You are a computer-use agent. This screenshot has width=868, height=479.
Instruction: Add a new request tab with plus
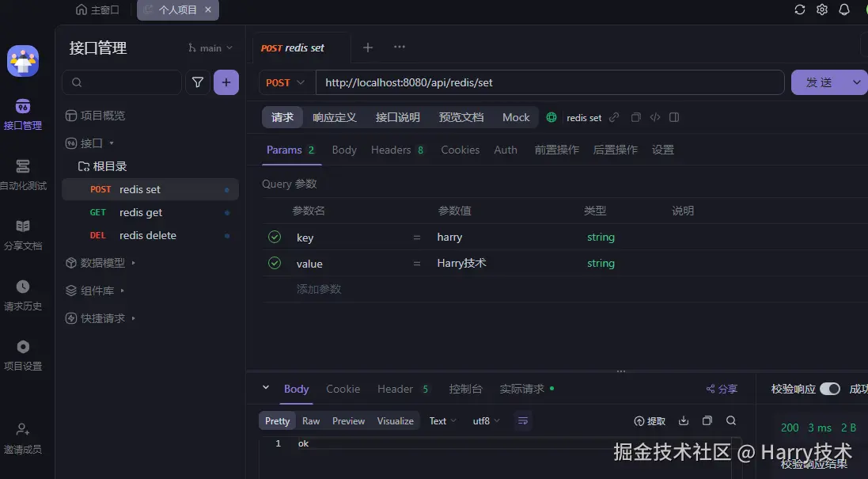tap(368, 48)
